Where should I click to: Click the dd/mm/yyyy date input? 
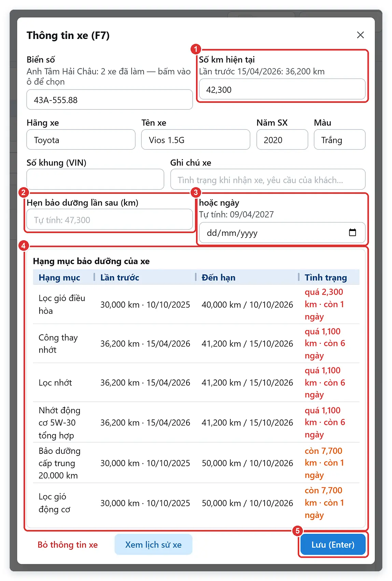click(x=282, y=233)
